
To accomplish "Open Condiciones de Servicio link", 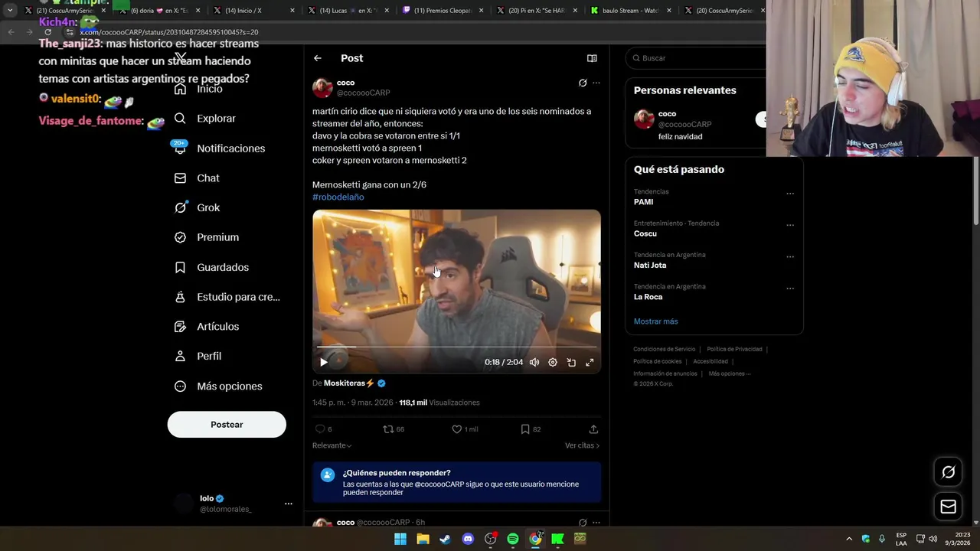I will (x=665, y=349).
